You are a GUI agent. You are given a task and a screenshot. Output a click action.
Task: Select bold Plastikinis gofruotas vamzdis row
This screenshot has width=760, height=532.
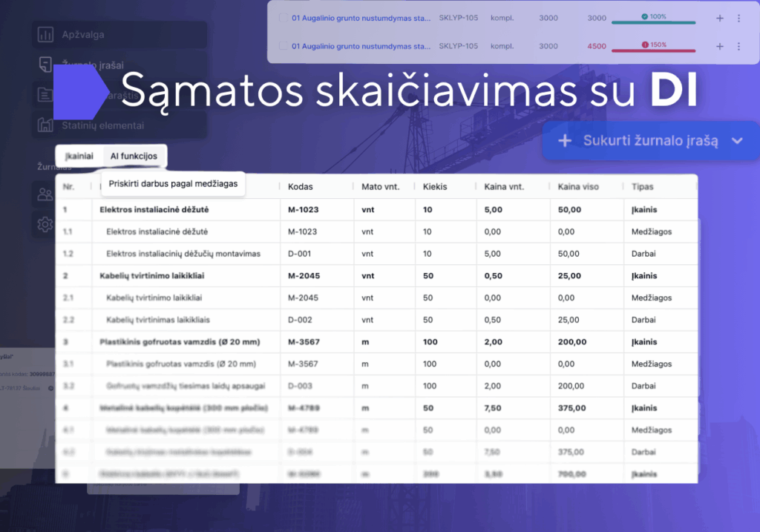[376, 342]
